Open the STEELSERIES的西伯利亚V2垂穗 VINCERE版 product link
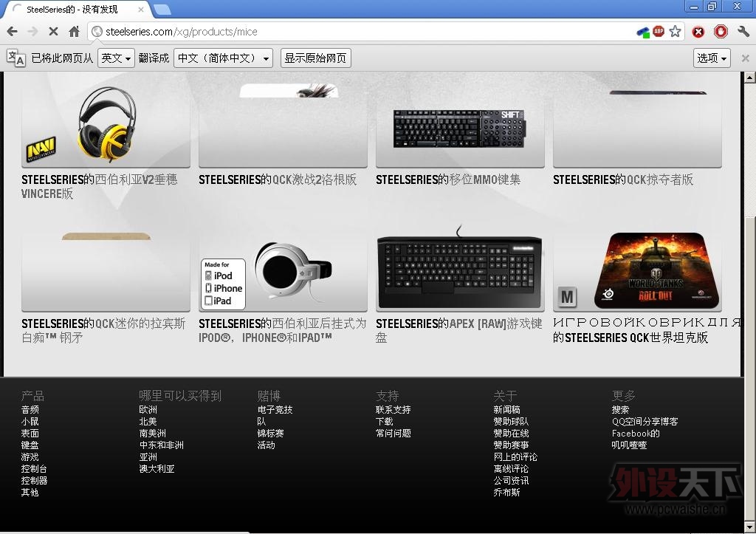This screenshot has width=756, height=534. pyautogui.click(x=100, y=187)
